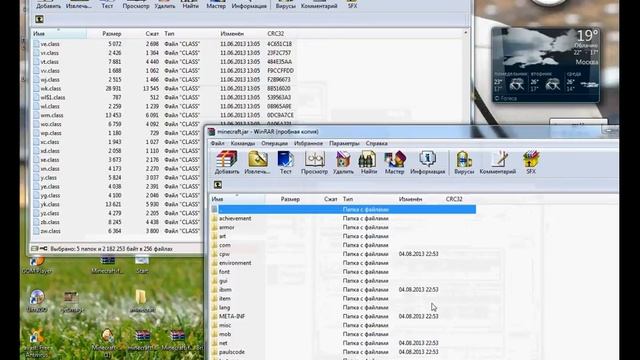Screen dimensions: 640x360
Task: Click Удалить in background WinRAR window toolbar
Action: [165, 5]
